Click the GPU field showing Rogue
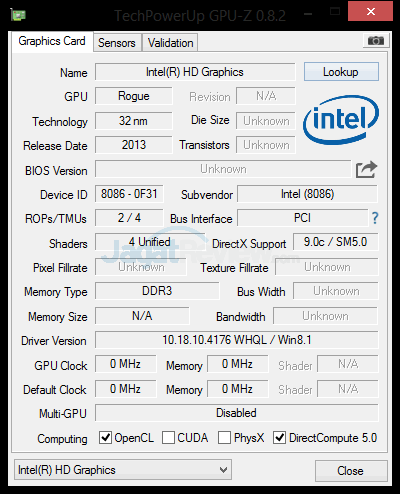400x494 pixels. 134,96
